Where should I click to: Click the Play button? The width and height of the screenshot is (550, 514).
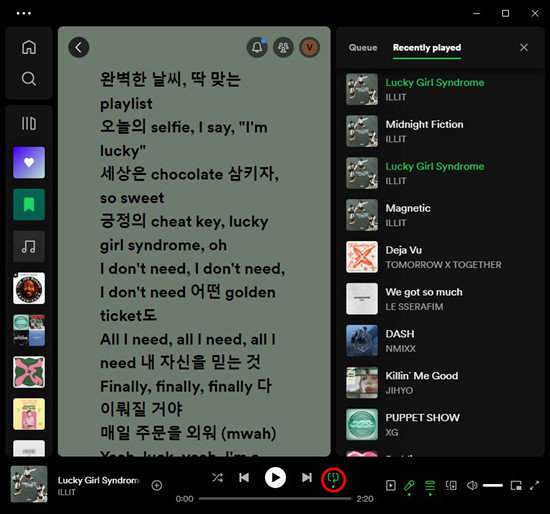[275, 478]
